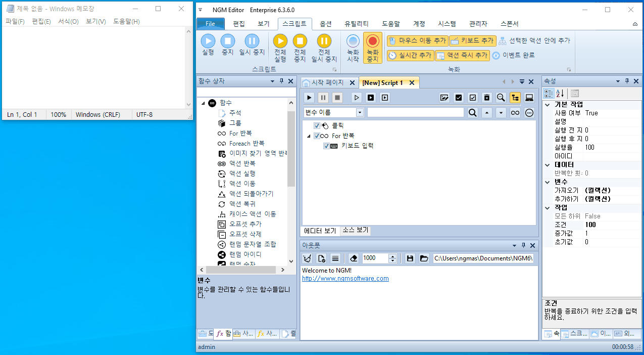
Task: Click the blue 일시 중지 pause icon
Action: tap(252, 41)
